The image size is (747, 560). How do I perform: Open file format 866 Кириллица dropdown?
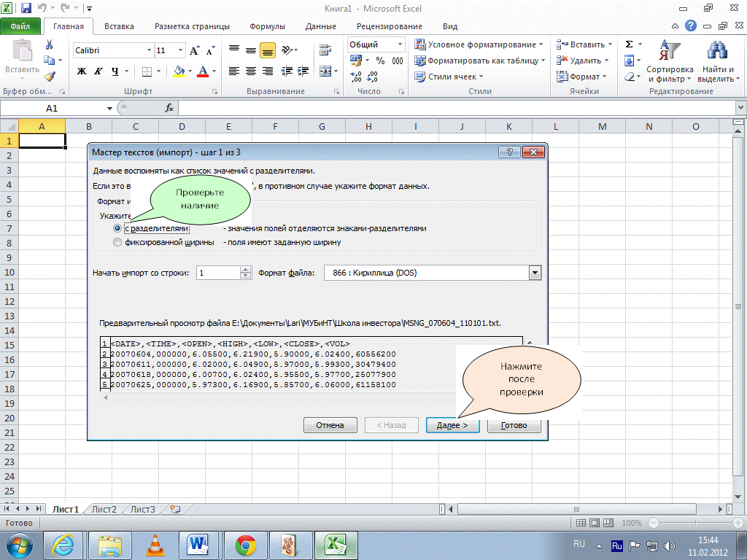tap(535, 273)
